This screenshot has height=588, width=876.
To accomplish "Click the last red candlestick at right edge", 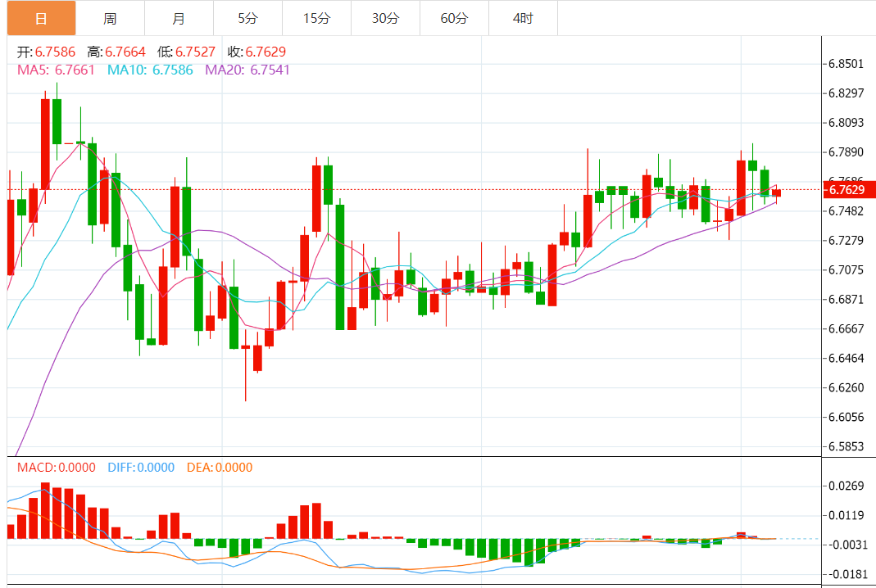I will tap(777, 193).
